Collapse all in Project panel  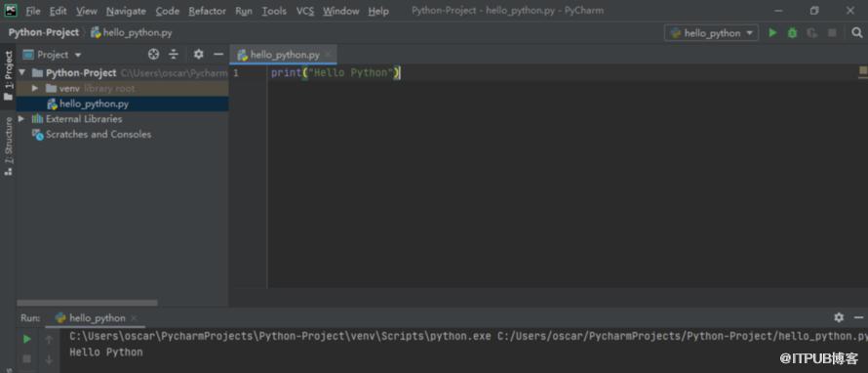point(174,55)
